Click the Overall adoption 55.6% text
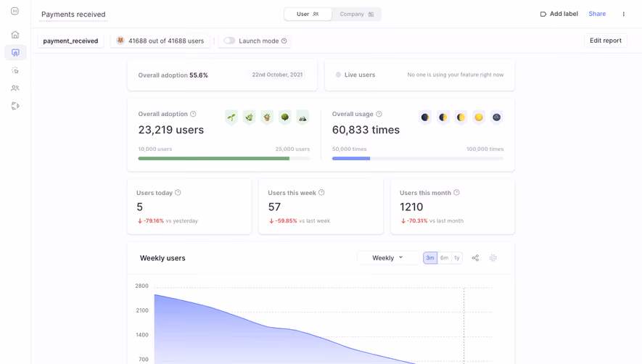 [x=173, y=75]
